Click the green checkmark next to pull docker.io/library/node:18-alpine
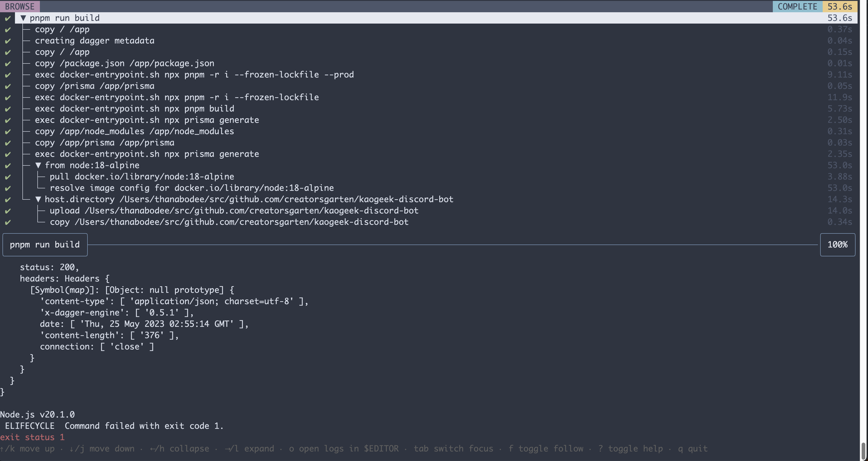The height and width of the screenshot is (461, 868). coord(7,177)
